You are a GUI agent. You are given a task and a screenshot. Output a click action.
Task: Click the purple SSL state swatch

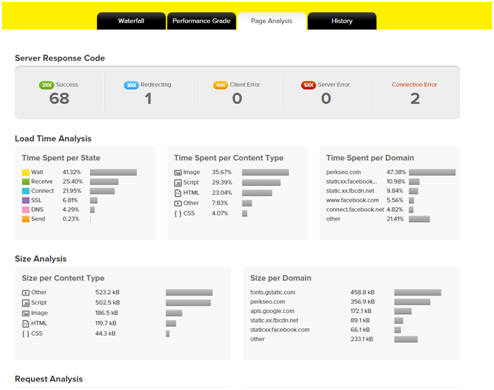point(26,200)
